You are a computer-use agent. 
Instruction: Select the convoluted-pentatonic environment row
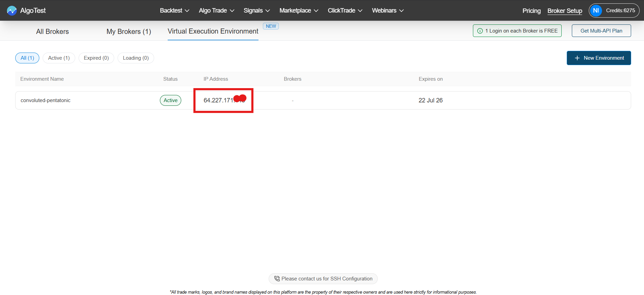click(46, 100)
